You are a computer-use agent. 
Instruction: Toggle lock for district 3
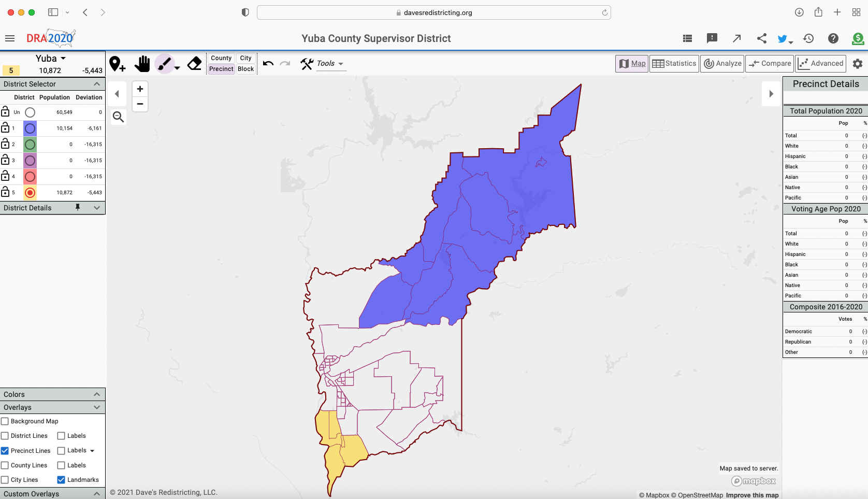click(x=5, y=160)
